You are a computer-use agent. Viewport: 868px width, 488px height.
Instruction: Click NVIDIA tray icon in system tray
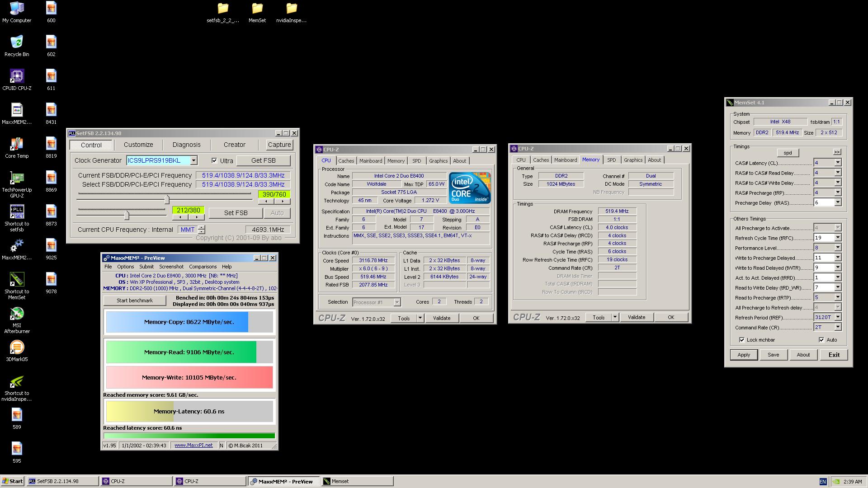pos(836,482)
